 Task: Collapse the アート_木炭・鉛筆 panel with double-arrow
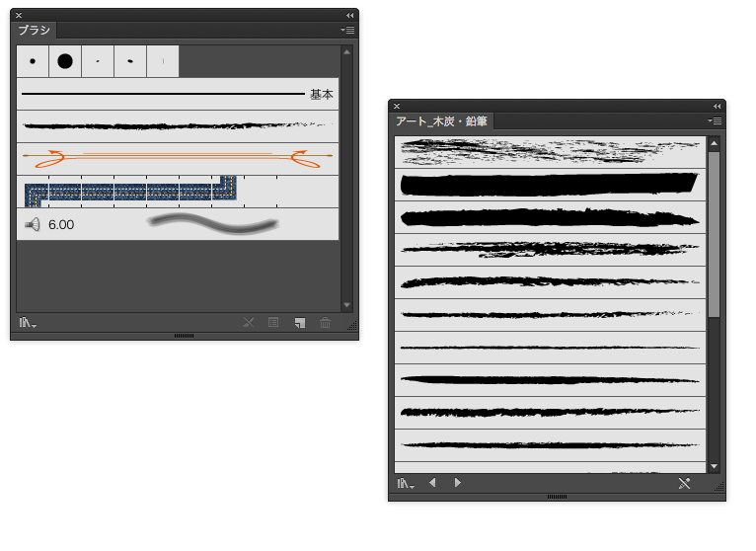717,106
